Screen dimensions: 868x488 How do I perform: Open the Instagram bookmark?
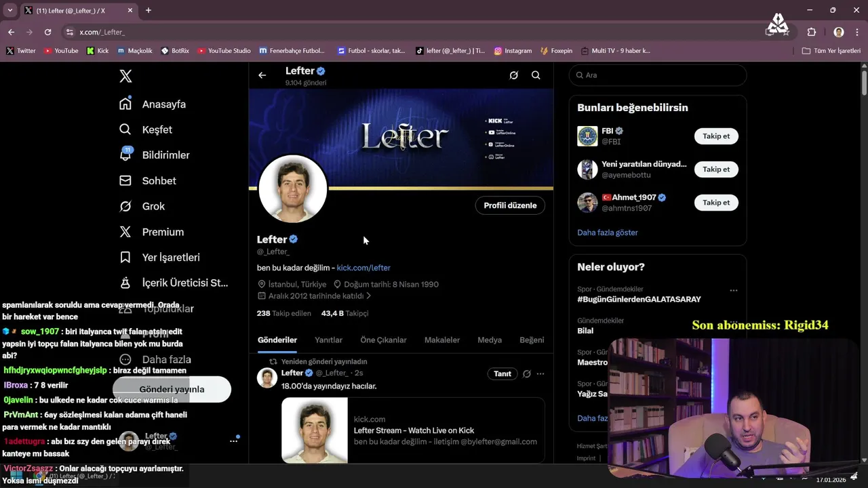(x=513, y=51)
